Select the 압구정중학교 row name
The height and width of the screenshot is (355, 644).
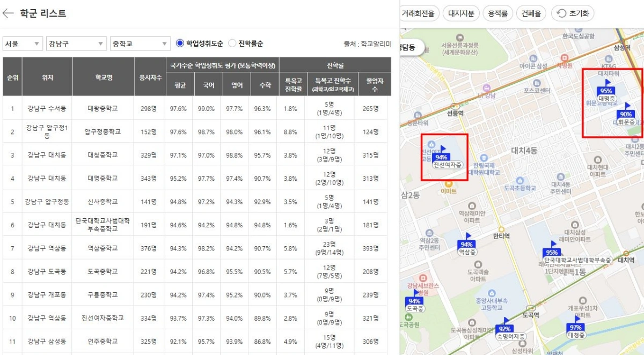[103, 131]
